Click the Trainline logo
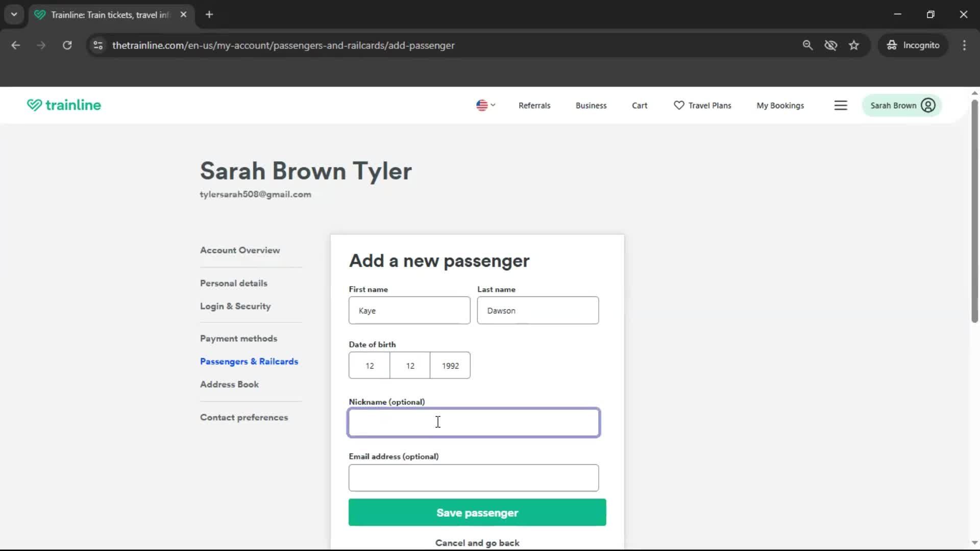The width and height of the screenshot is (980, 551). tap(63, 105)
